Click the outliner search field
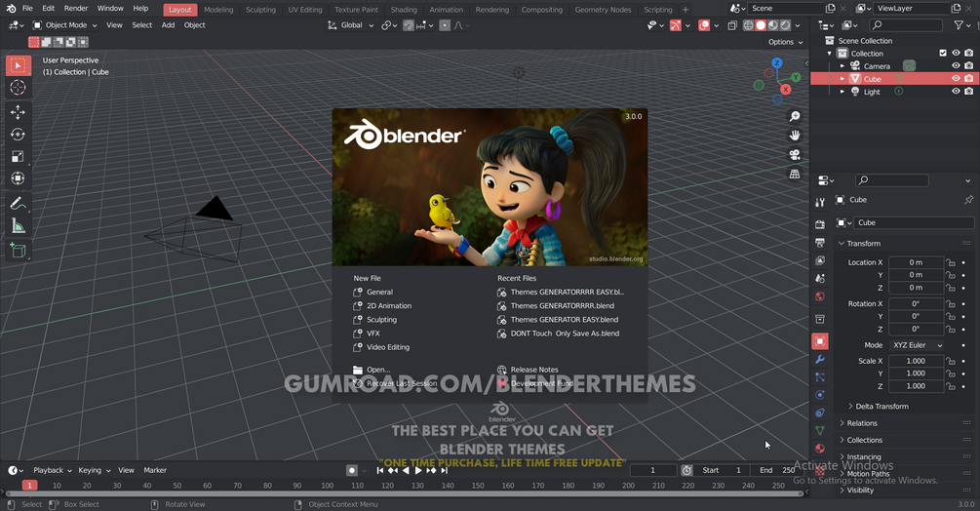The image size is (980, 511). tap(906, 25)
